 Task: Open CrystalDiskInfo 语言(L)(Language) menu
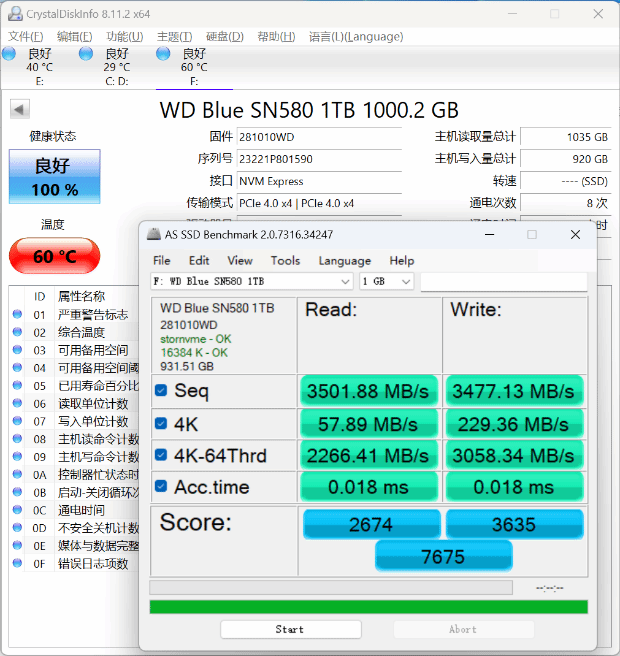click(x=356, y=37)
